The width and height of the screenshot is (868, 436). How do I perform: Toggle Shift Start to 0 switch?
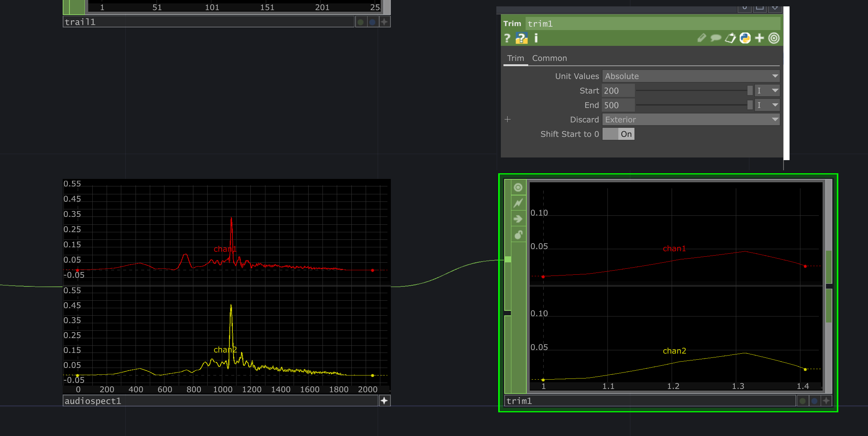618,134
